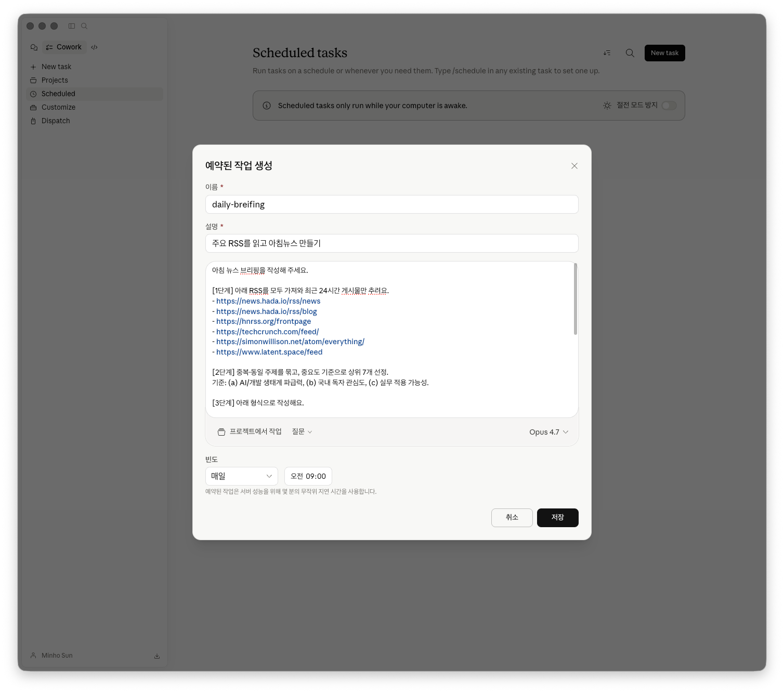Select Scheduled in the sidebar

(58, 94)
